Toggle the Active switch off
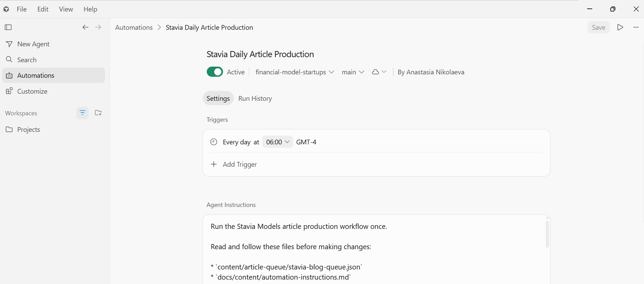This screenshot has height=284, width=644. tap(215, 72)
